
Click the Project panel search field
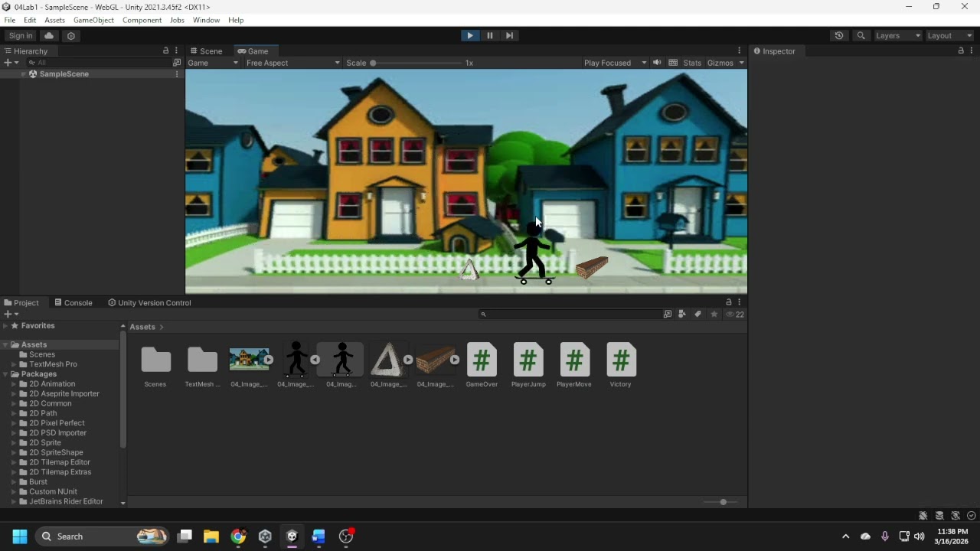570,314
